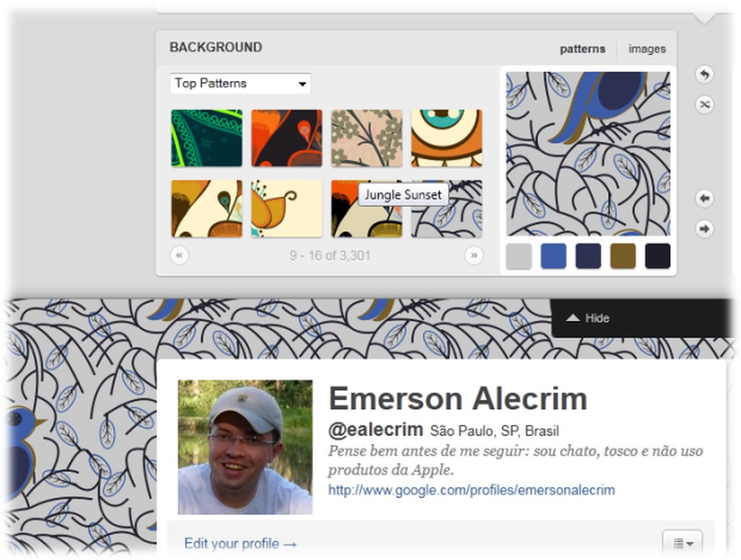Select the blue color swatch
Screen dimensions: 741x560
click(x=553, y=257)
